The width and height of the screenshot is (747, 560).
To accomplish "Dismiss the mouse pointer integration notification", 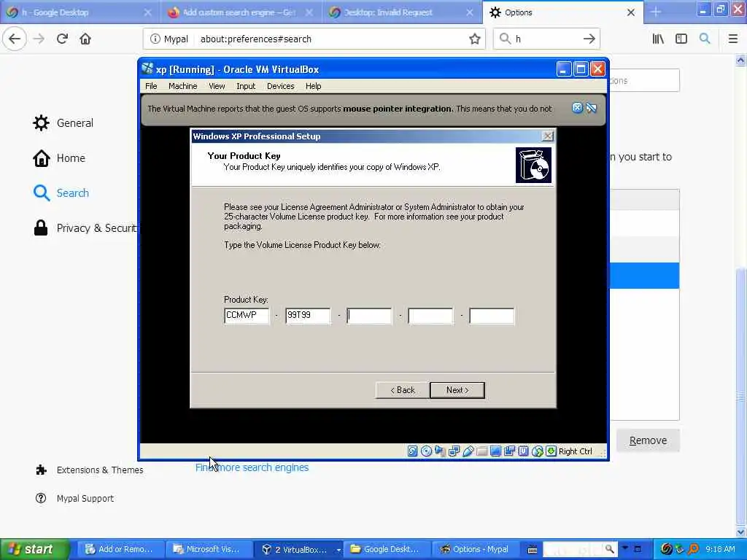I will (577, 108).
